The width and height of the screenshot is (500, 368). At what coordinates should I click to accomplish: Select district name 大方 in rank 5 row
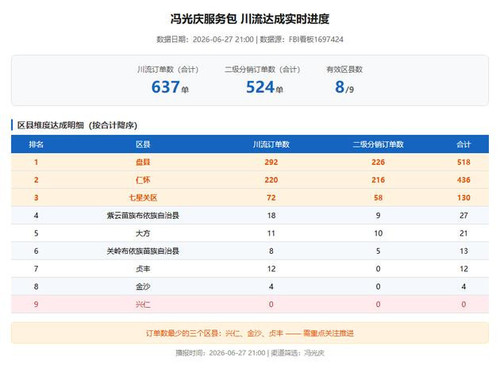tap(143, 233)
